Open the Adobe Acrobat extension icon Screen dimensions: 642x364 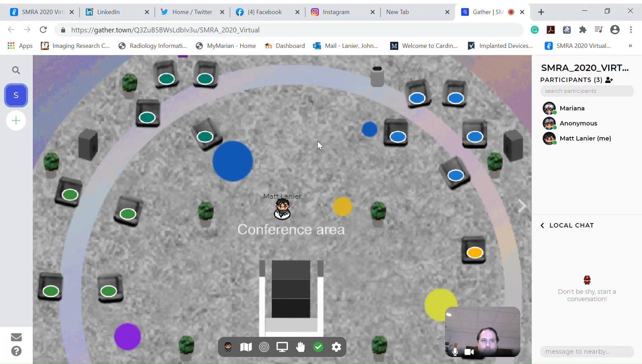coord(551,30)
